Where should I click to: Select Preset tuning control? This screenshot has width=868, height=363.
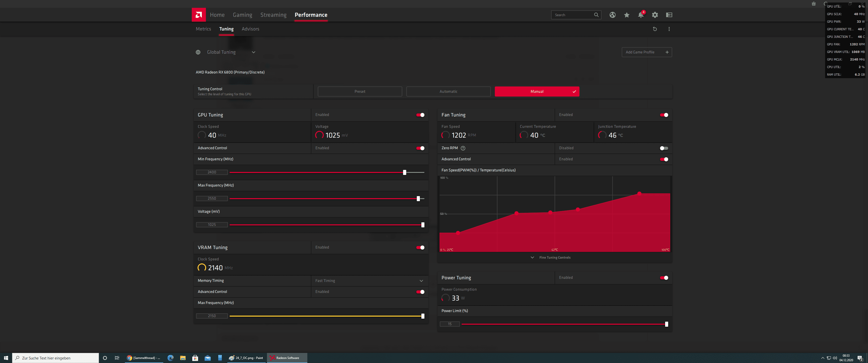[360, 92]
